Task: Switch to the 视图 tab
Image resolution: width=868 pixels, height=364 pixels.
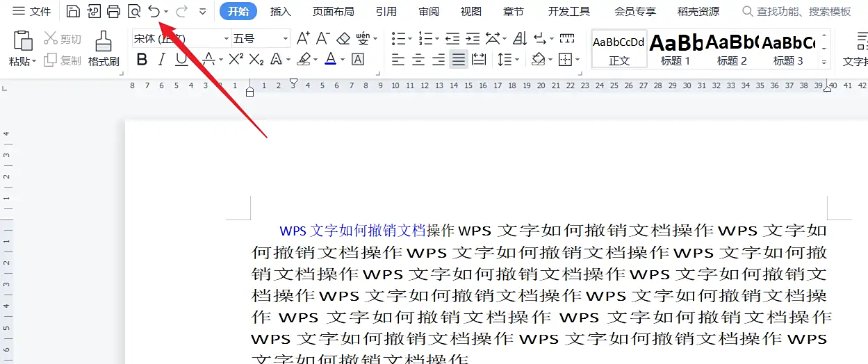Action: [x=471, y=11]
